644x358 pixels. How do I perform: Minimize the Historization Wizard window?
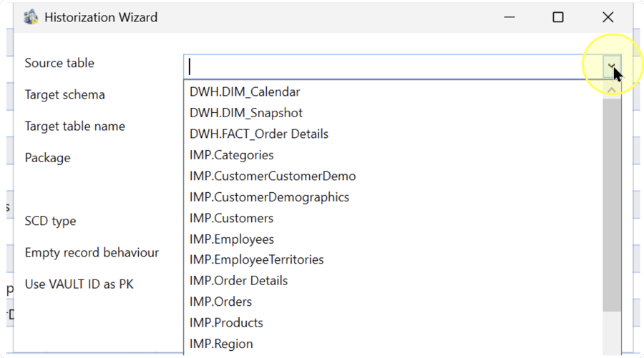(x=509, y=17)
